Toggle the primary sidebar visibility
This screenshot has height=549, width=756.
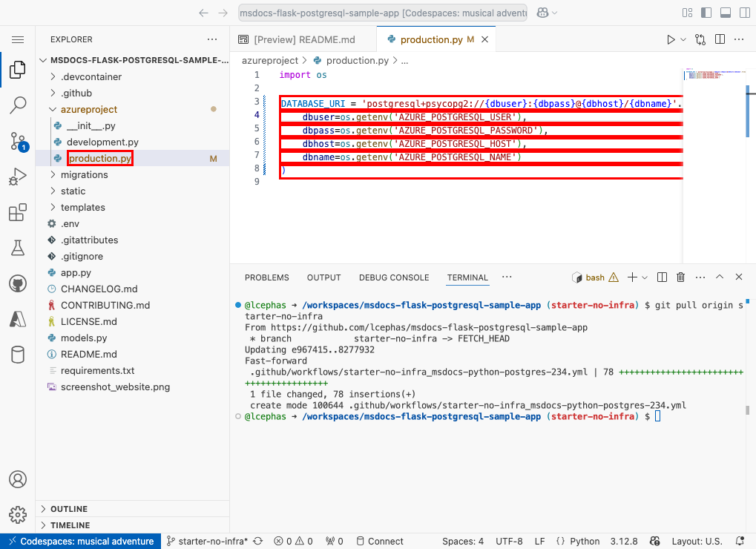click(706, 13)
